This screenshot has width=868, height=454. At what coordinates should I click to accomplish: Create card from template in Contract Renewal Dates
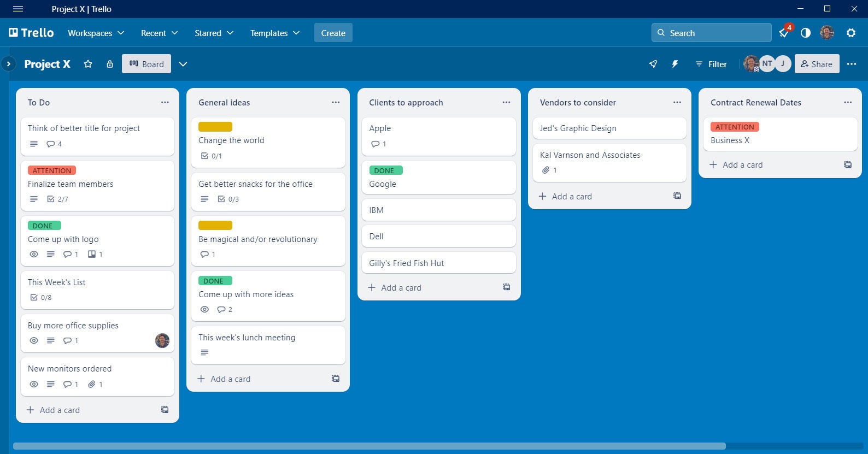[848, 164]
